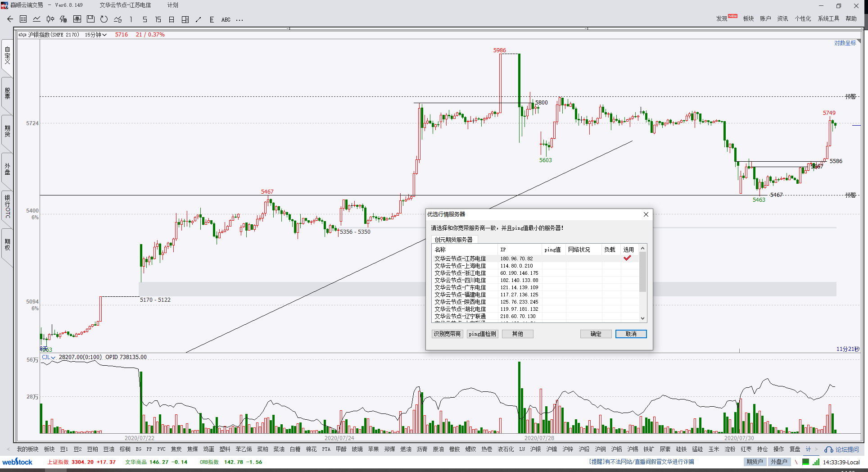Click the server list scroll-down arrow

click(x=643, y=318)
